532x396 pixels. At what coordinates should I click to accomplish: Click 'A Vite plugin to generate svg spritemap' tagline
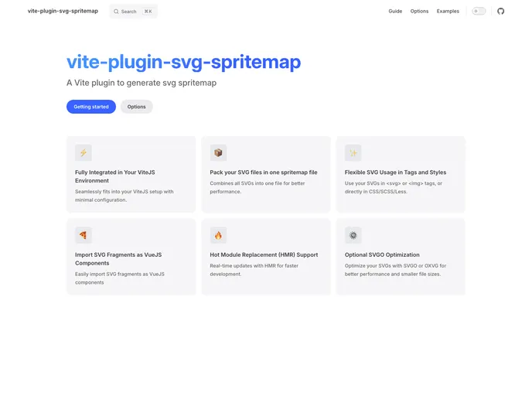142,83
